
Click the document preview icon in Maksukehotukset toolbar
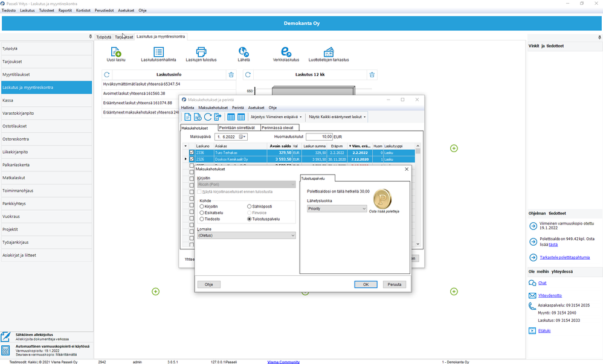coord(198,117)
